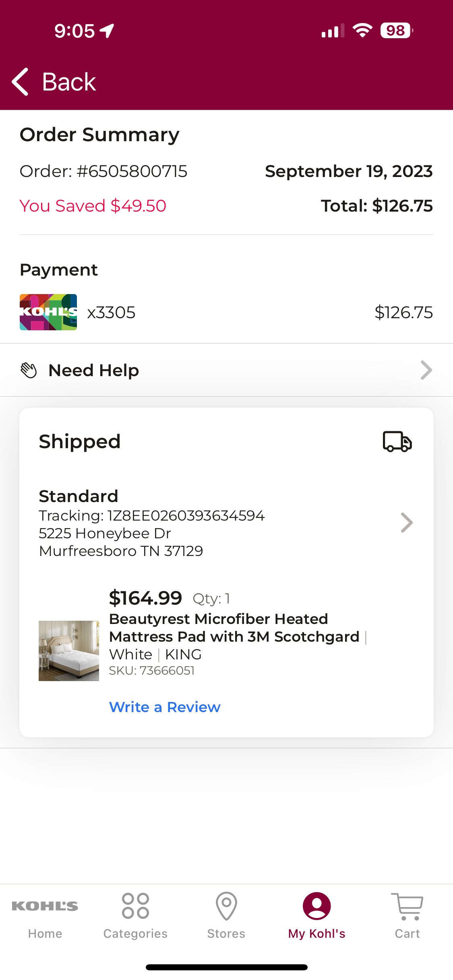The image size is (453, 980).
Task: Open the Categories grid icon
Action: (x=136, y=906)
